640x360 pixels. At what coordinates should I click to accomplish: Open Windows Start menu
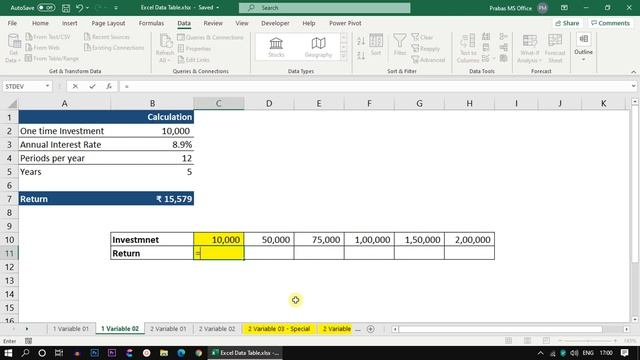[x=8, y=353]
